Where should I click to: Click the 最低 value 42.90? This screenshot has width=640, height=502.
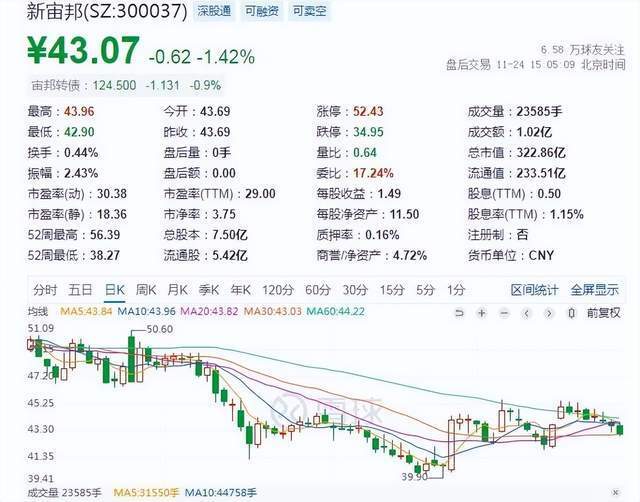pos(79,132)
